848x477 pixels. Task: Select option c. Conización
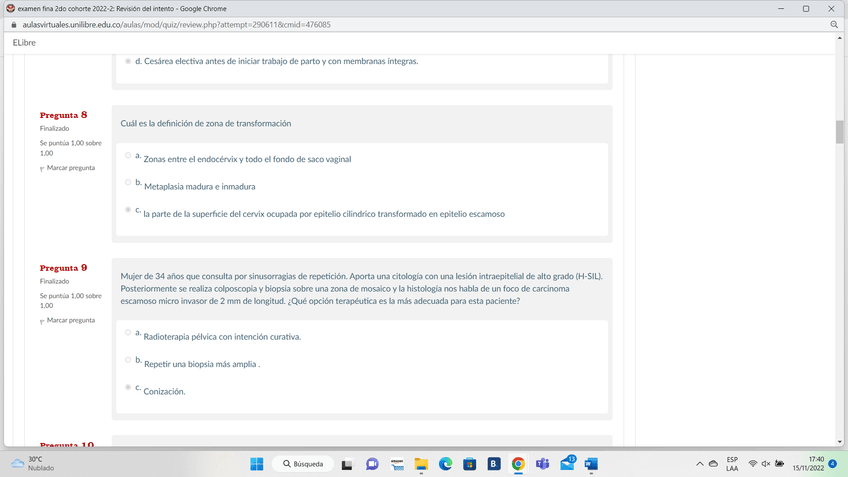128,387
